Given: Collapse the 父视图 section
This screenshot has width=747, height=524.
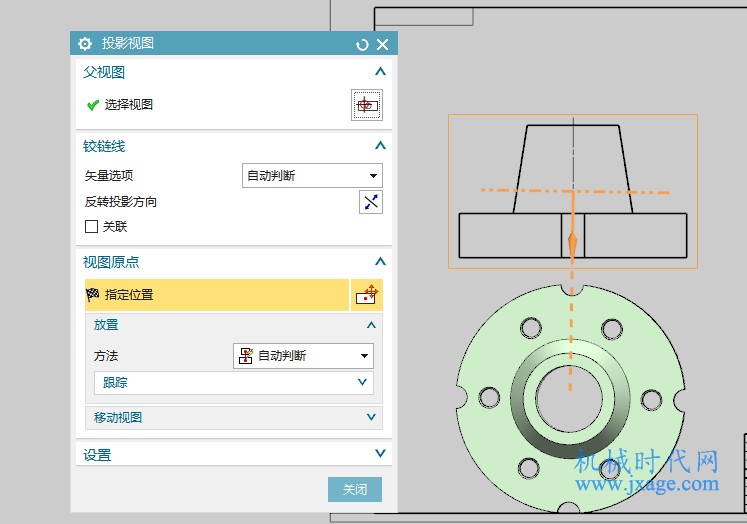Looking at the screenshot, I should pos(380,71).
